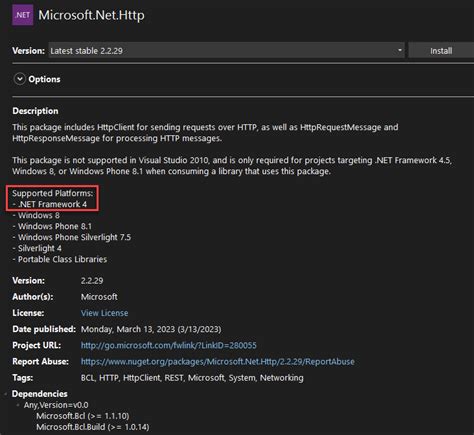Click the Report Abuse: label

41,362
